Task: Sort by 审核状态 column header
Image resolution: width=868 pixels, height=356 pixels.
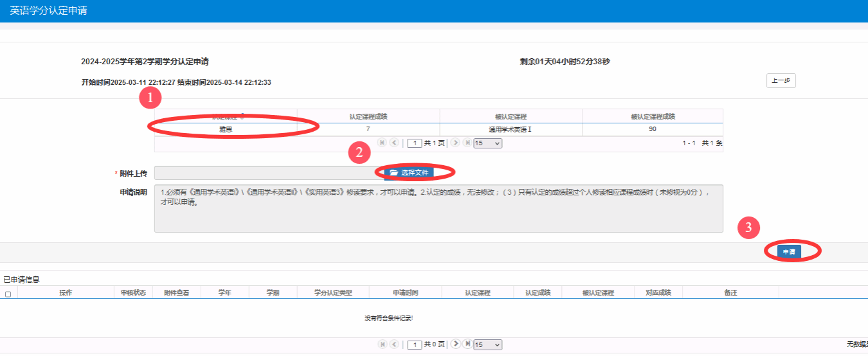Action: click(x=133, y=293)
